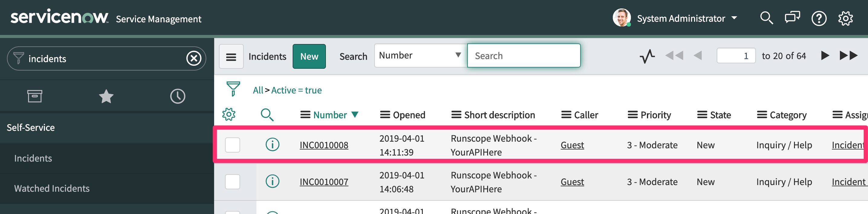The image size is (868, 214).
Task: Expand System Administrator user menu
Action: [735, 18]
